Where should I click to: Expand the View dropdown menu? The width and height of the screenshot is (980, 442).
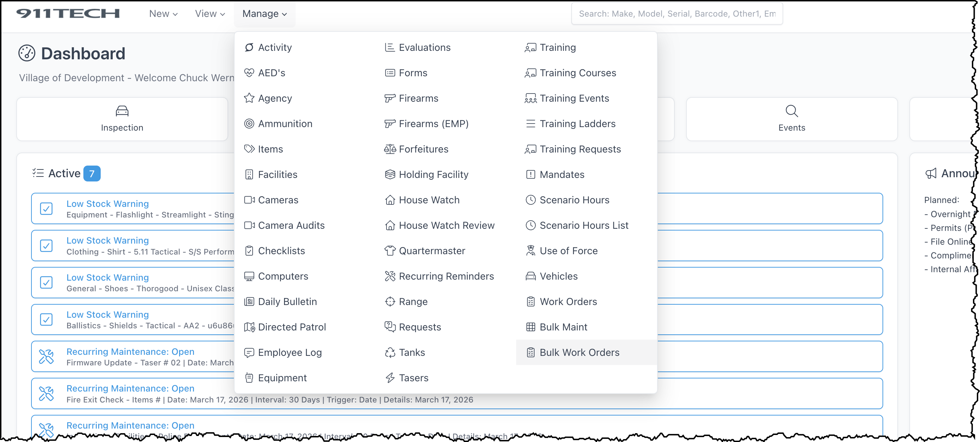(210, 14)
